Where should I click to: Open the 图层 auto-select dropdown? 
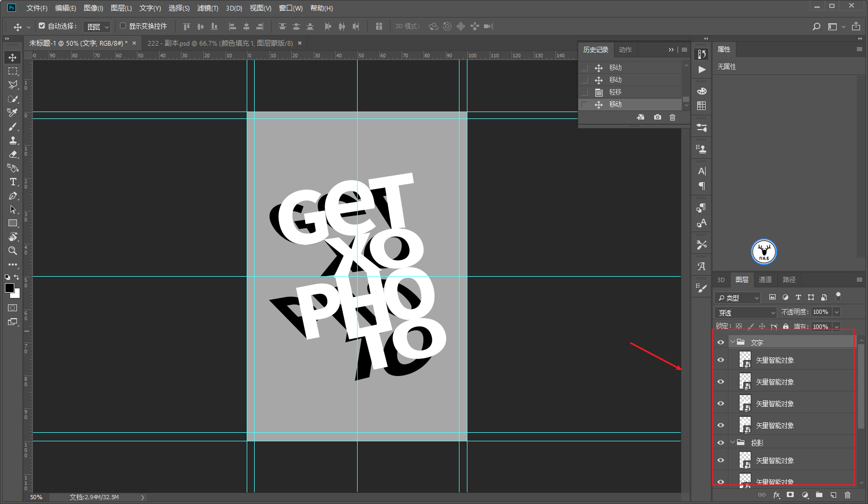(x=97, y=27)
